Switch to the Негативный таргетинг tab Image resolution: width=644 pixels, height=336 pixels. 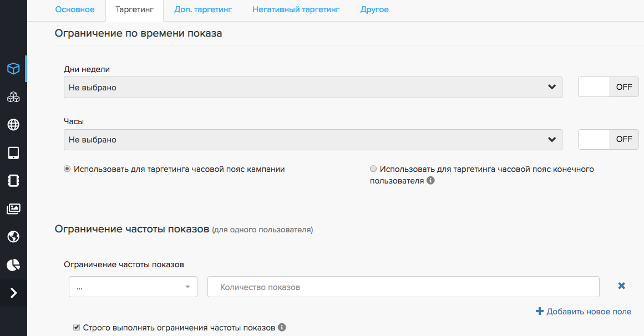tap(296, 10)
